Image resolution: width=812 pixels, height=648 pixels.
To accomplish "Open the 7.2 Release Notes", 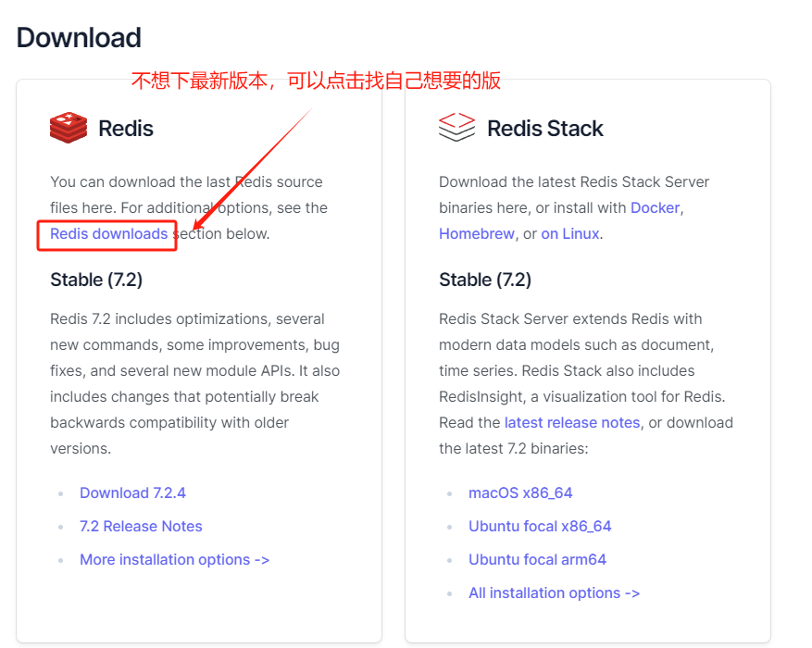I will click(141, 526).
